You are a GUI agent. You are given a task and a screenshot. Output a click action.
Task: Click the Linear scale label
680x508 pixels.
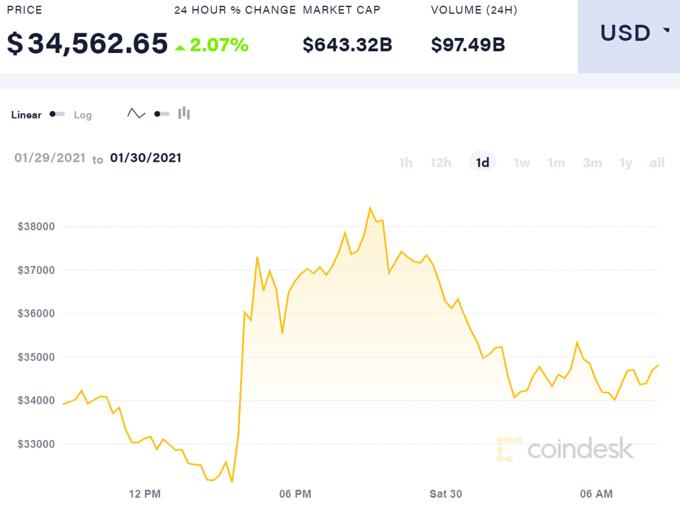coord(26,115)
